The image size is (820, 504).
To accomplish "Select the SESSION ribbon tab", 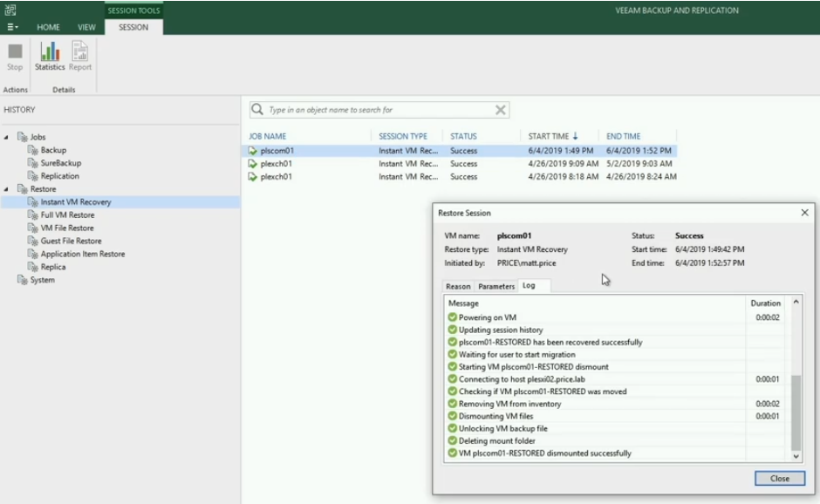I will click(x=133, y=27).
